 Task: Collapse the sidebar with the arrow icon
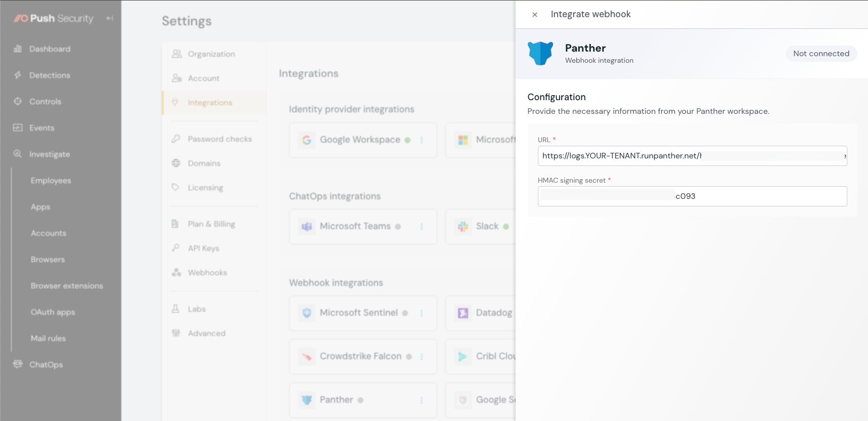coord(110,18)
